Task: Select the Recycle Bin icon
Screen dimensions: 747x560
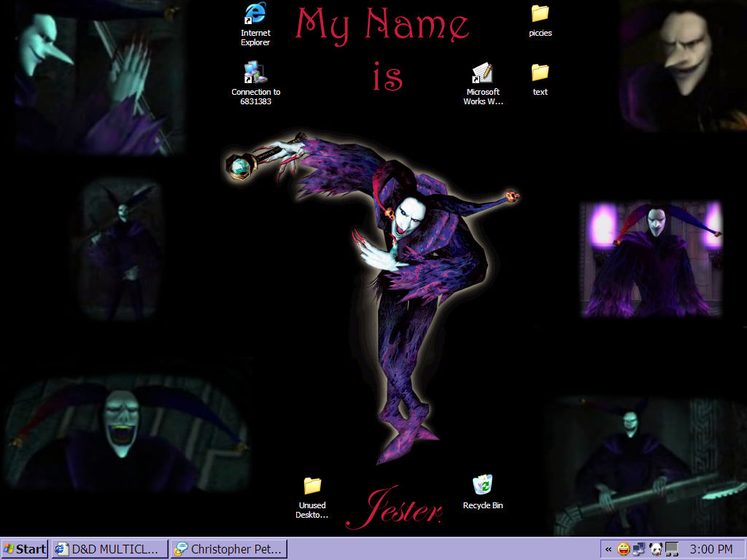Action: 483,492
